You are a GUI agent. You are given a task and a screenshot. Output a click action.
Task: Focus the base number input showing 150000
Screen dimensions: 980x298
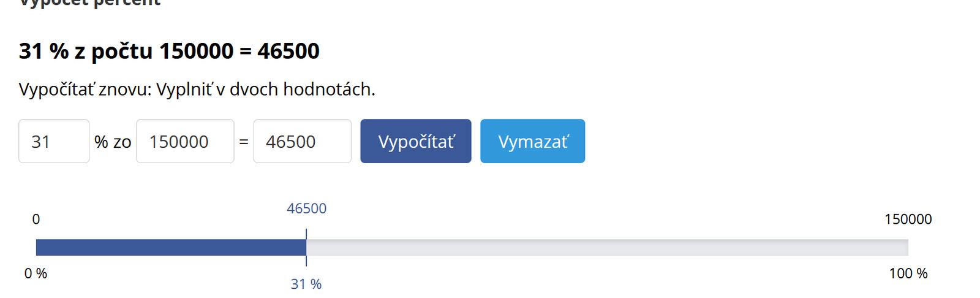(185, 142)
